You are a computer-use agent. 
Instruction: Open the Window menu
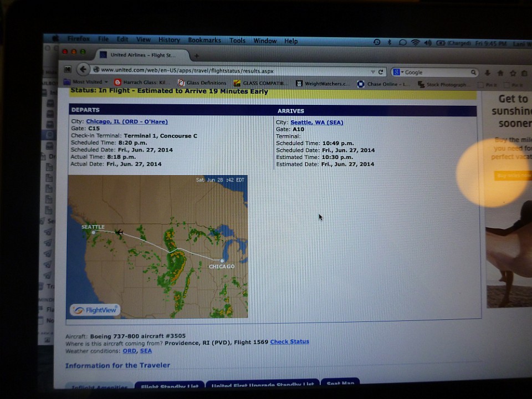(265, 40)
